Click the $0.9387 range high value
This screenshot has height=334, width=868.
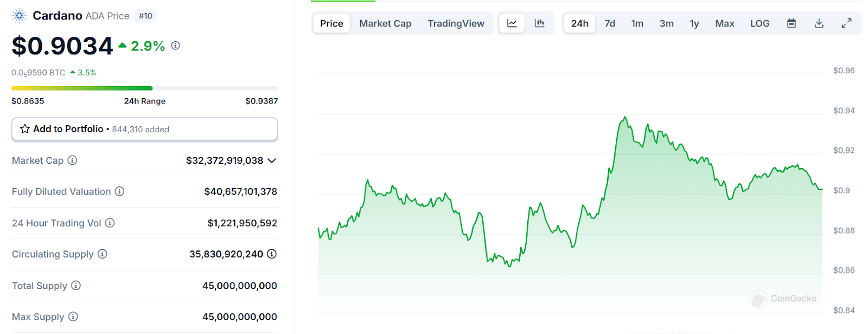pos(261,101)
